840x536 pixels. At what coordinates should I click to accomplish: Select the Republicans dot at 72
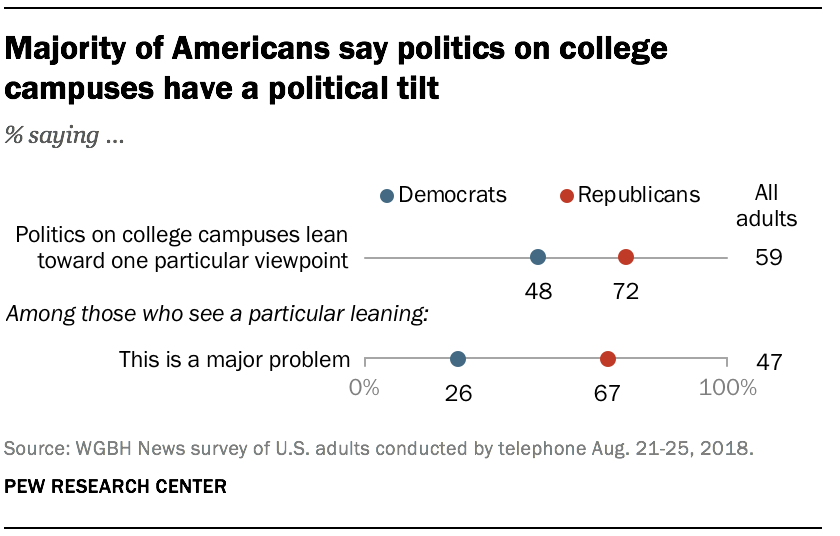tap(626, 258)
